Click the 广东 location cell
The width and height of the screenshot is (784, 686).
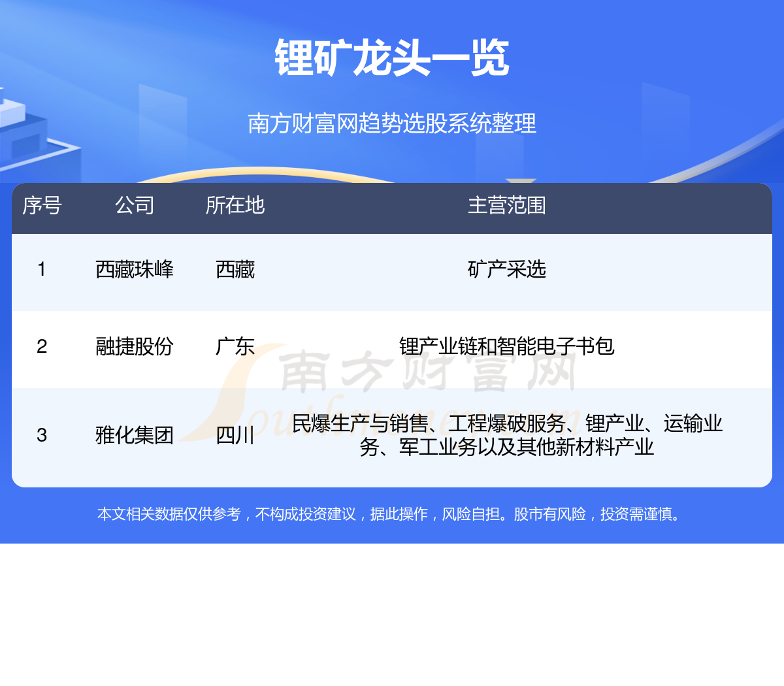click(x=235, y=346)
